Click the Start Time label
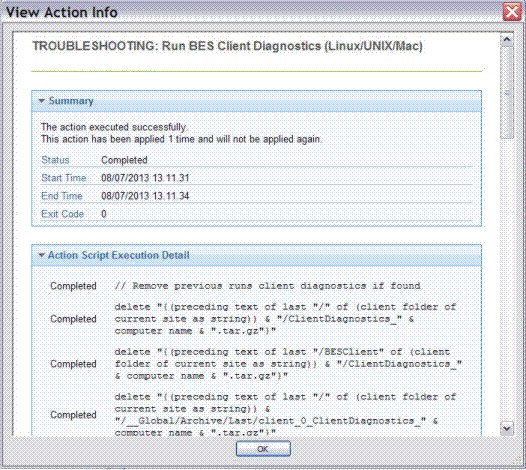526x470 pixels. [63, 178]
